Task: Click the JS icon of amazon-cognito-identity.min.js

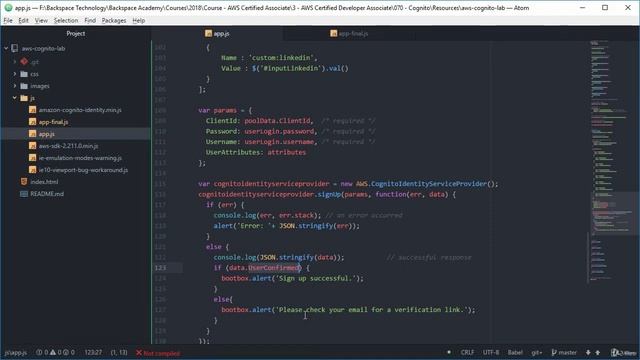Action: (x=33, y=110)
